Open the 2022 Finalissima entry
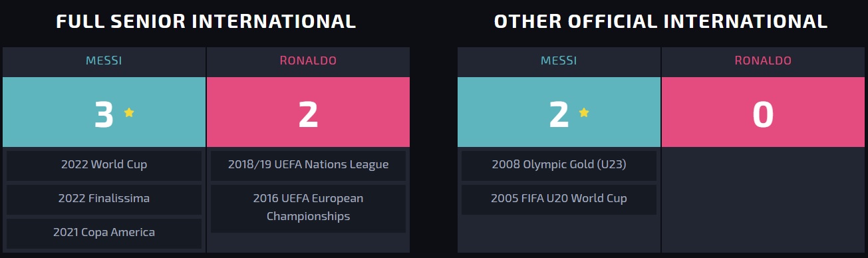Screen dimensions: 868x258 [x=104, y=199]
